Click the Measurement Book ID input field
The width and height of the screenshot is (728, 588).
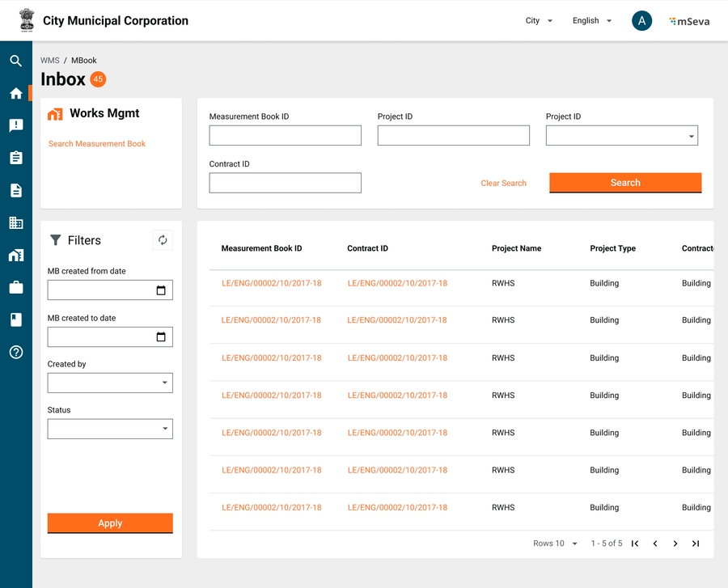coord(285,136)
